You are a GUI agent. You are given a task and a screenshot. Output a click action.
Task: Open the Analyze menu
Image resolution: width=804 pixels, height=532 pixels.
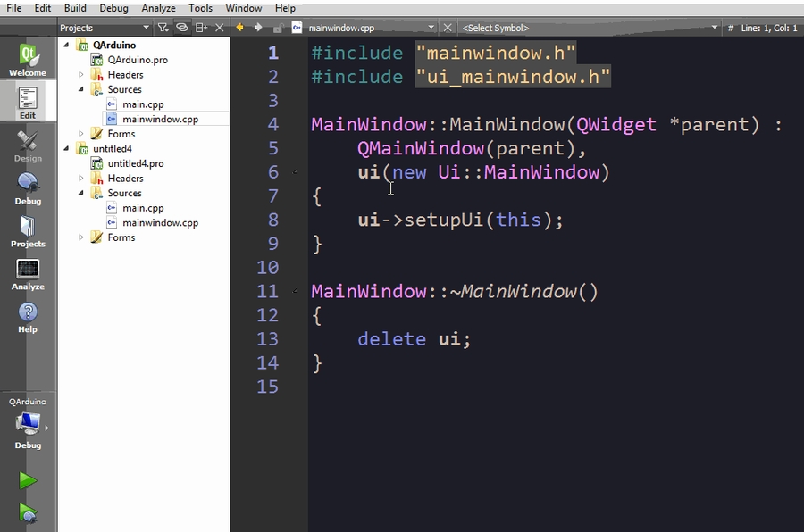[x=158, y=8]
